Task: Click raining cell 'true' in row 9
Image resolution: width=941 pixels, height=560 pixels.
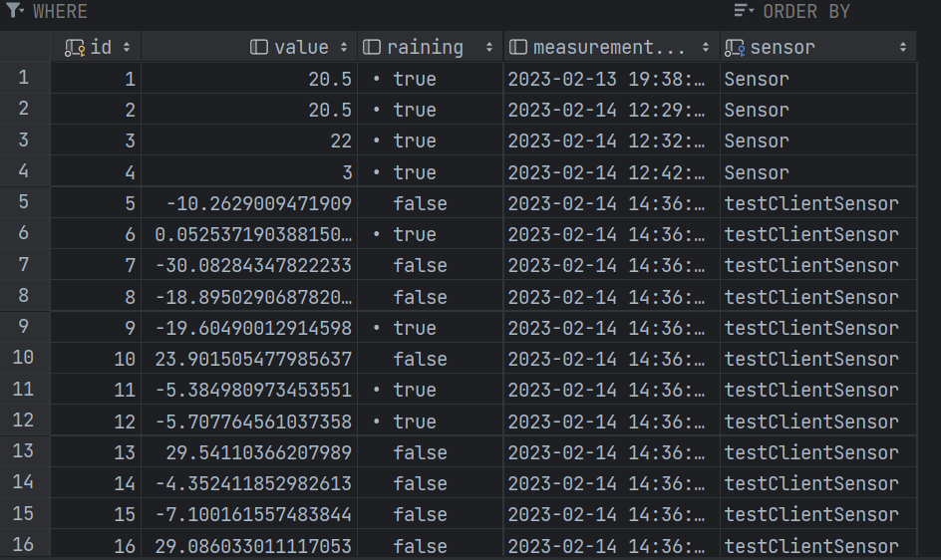Action: pos(431,328)
